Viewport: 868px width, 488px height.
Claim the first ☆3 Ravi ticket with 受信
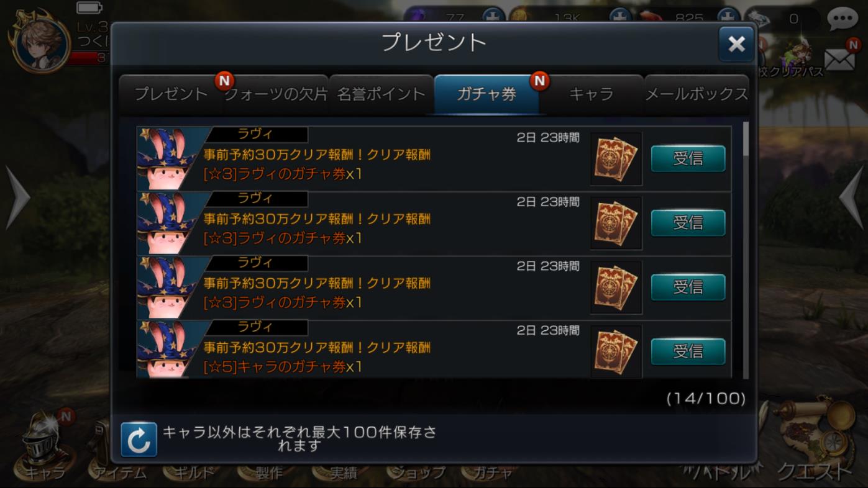coord(688,159)
